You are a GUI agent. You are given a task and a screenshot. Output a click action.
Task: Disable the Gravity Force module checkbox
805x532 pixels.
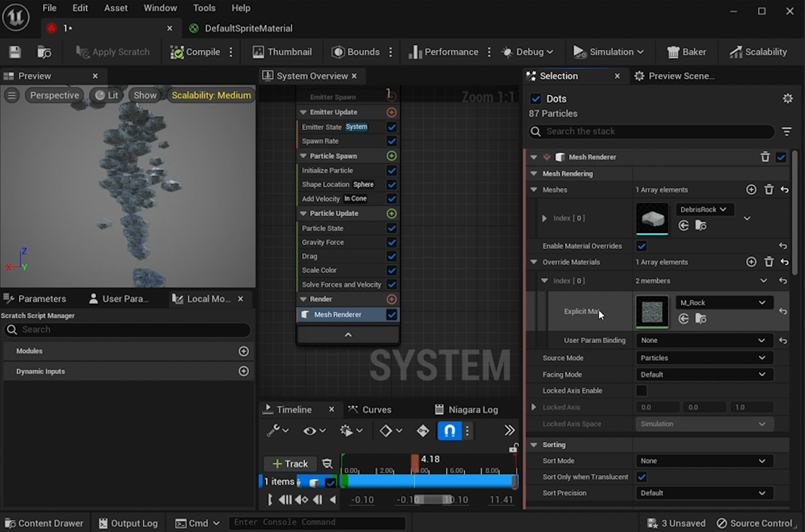coord(392,242)
